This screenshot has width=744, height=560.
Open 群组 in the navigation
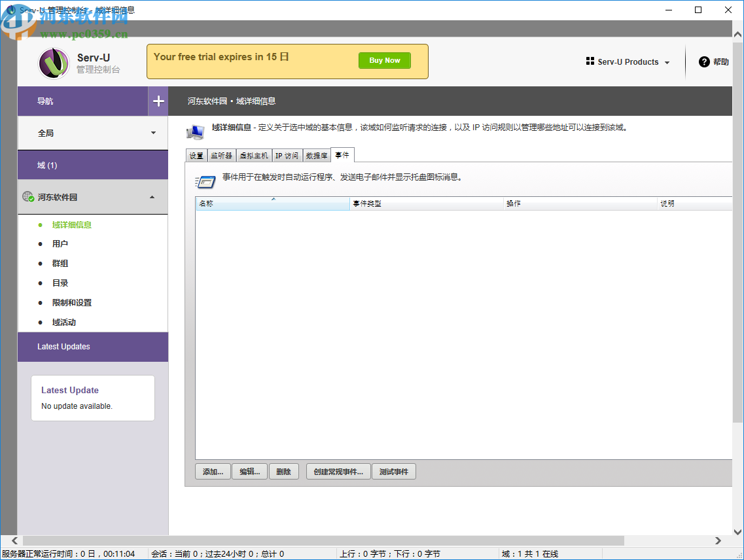point(60,264)
